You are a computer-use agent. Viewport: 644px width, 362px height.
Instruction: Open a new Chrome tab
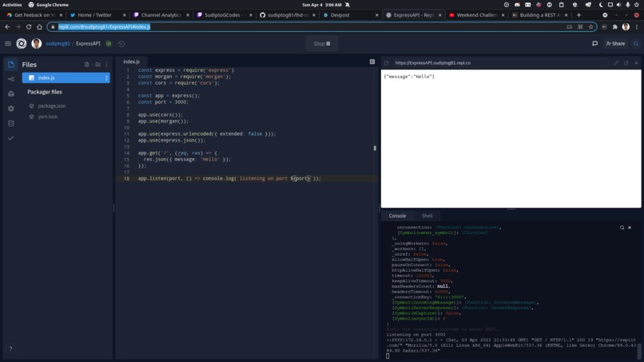pos(578,15)
